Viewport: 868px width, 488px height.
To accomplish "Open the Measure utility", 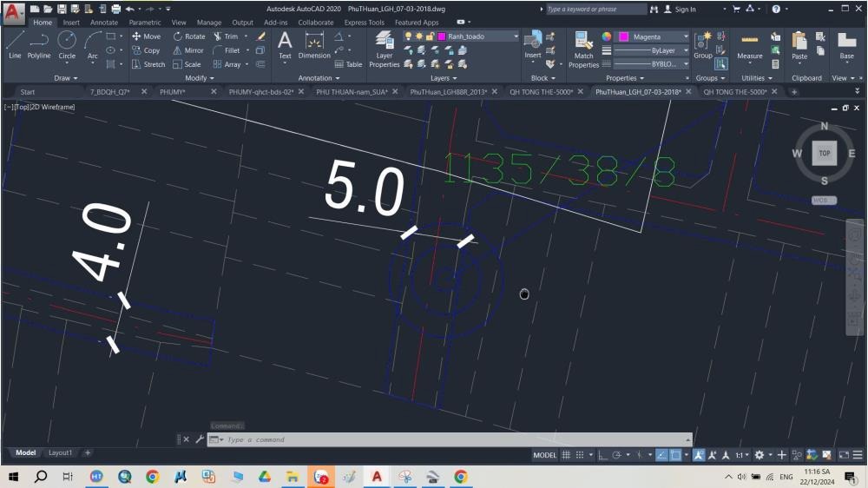I will click(750, 44).
